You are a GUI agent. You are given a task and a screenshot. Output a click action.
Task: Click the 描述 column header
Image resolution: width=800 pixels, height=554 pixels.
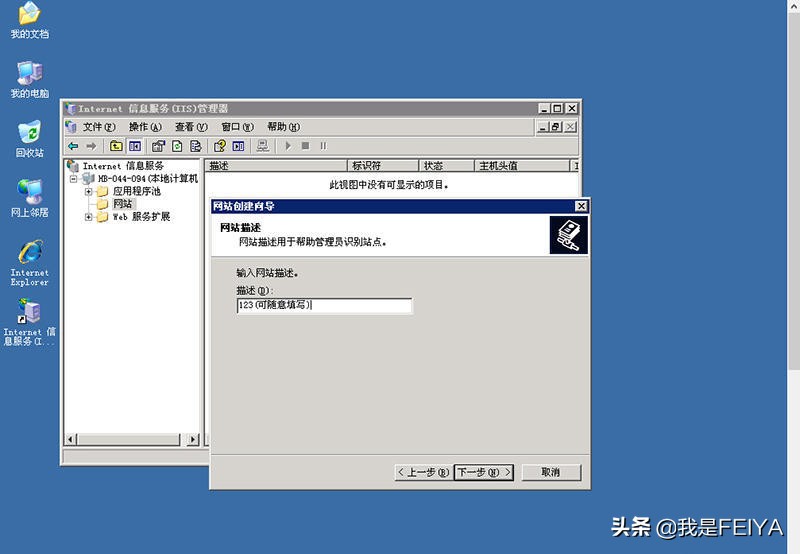coord(276,166)
